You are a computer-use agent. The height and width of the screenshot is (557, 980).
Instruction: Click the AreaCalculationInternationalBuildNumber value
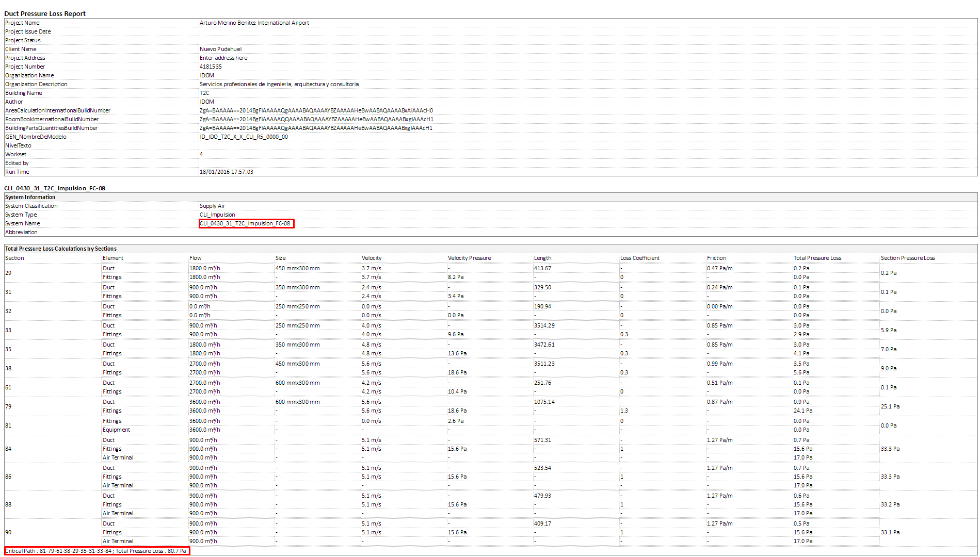[316, 110]
